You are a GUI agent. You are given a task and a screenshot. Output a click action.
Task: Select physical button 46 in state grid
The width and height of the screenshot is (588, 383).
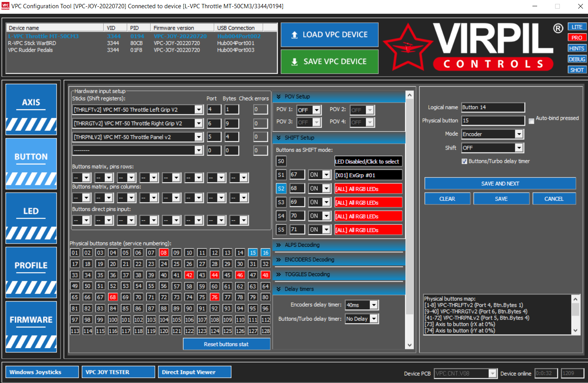pyautogui.click(x=240, y=275)
